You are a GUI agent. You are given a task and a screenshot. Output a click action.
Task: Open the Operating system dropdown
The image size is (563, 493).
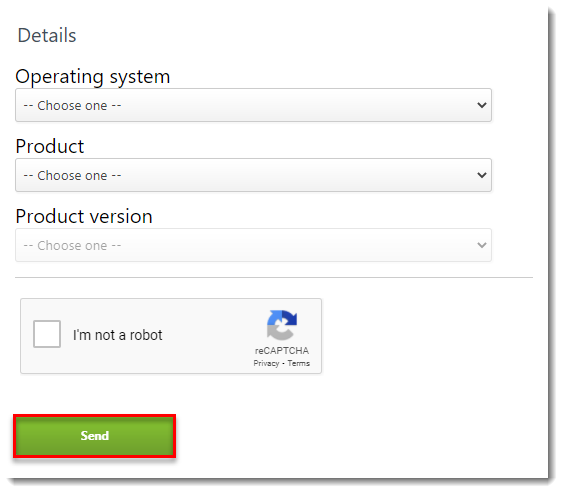pyautogui.click(x=253, y=105)
